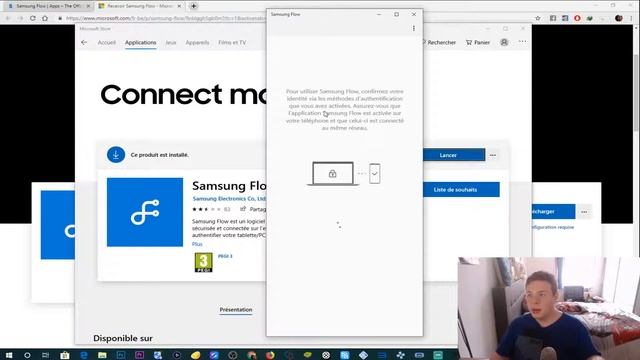The image size is (640, 360).
Task: Reload the browser page
Action: [x=33, y=18]
